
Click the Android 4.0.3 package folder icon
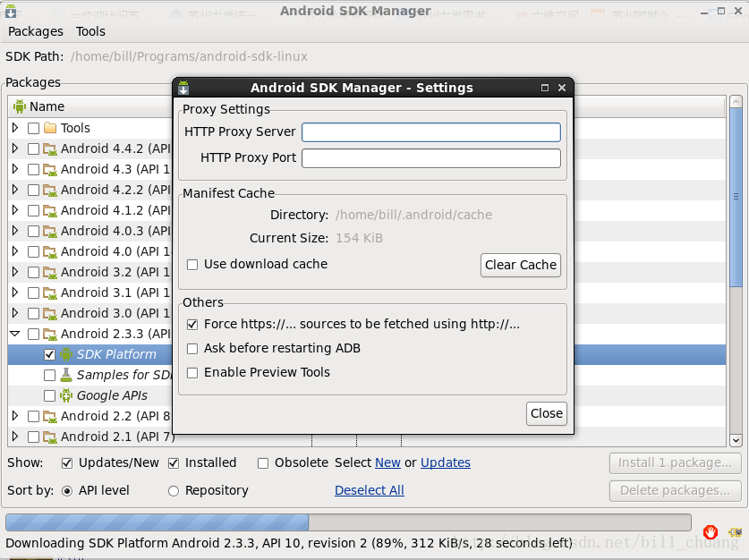pos(50,231)
